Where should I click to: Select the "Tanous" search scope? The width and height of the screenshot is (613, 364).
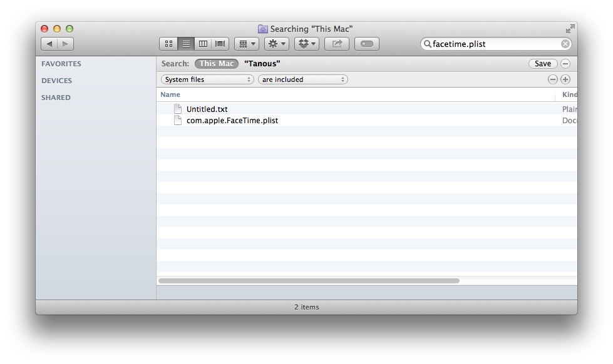(262, 64)
